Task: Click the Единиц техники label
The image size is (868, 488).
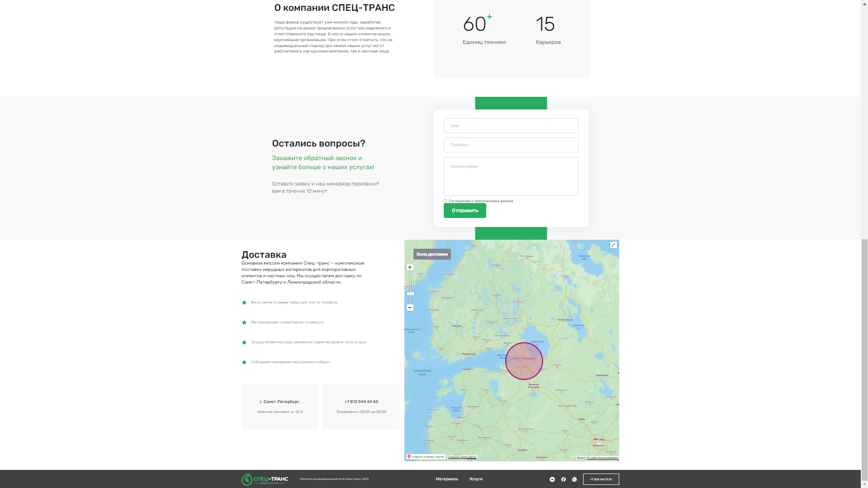Action: click(484, 42)
